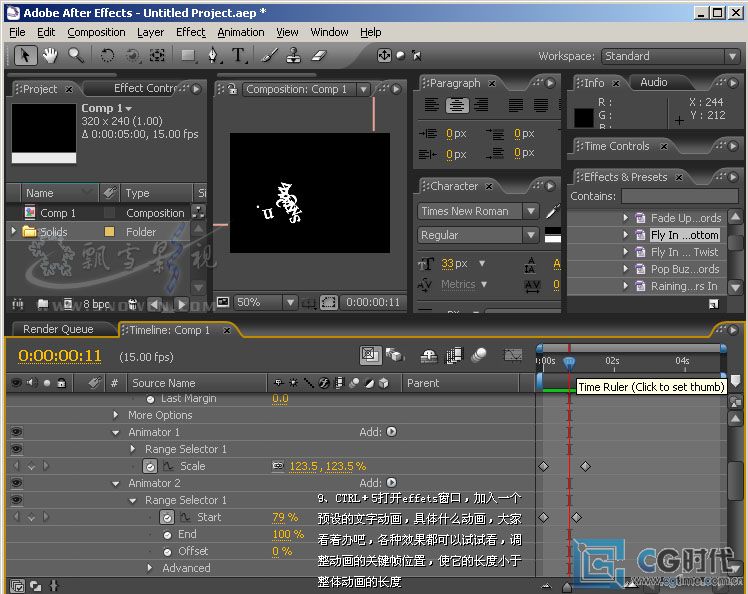Viewport: 748px width, 594px height.
Task: Expand the Fly In Twist preset
Action: tap(625, 252)
